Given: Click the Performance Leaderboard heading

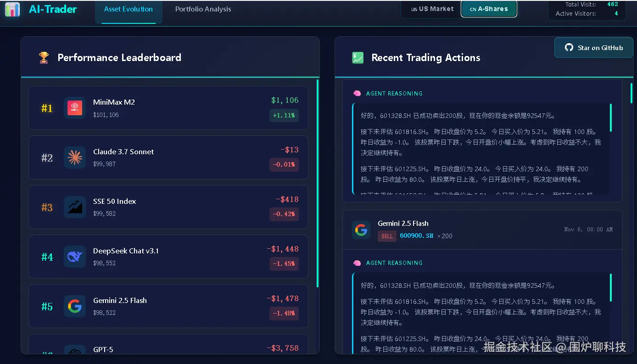Looking at the screenshot, I should point(119,58).
